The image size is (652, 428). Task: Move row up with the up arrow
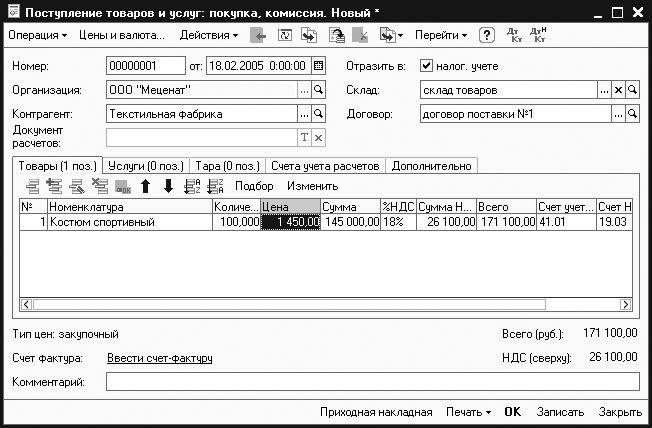[145, 186]
